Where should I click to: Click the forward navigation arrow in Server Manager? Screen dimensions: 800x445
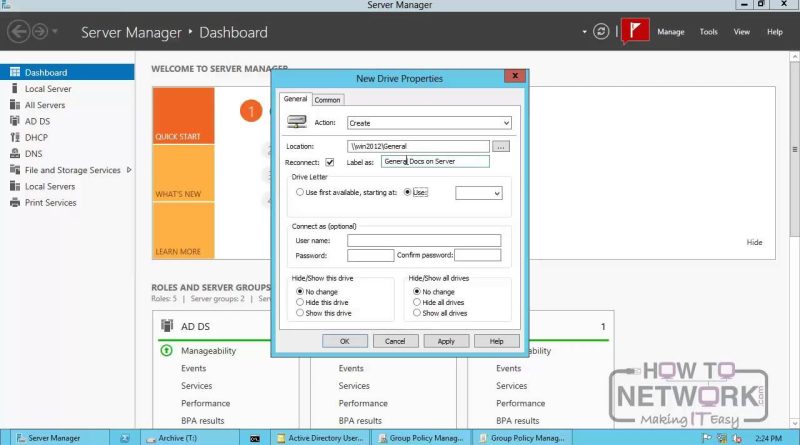tap(40, 32)
